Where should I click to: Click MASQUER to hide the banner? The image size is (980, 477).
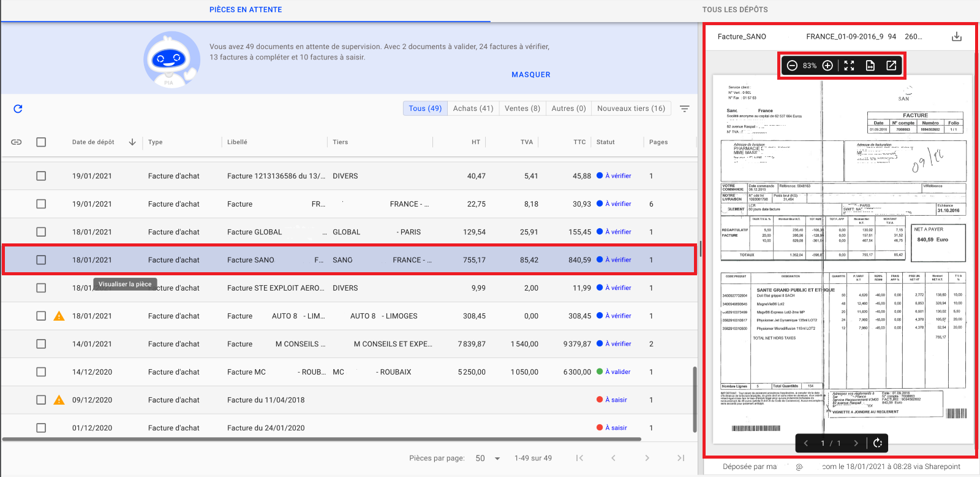pos(531,75)
